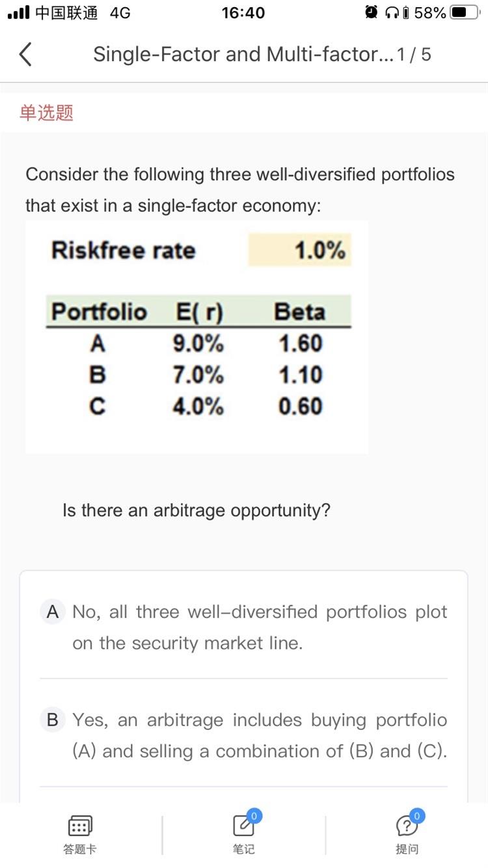This screenshot has height=868, width=488.
Task: Tap the 提问 badge showing 0
Action: click(418, 815)
